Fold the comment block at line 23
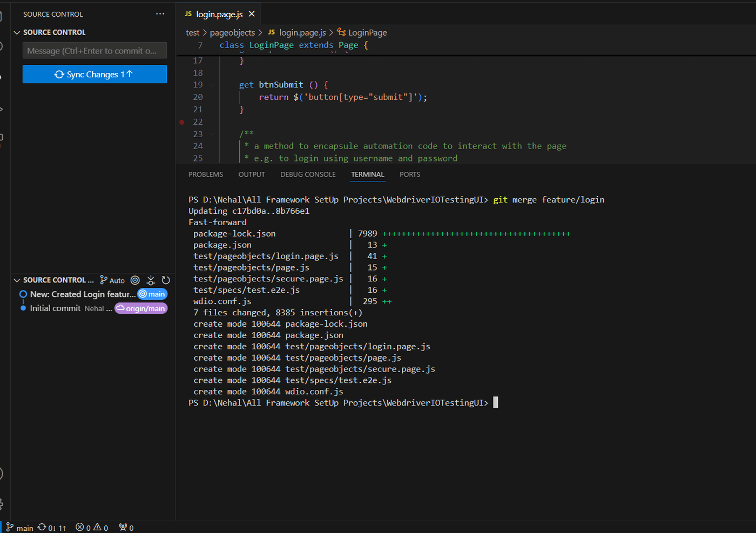The image size is (756, 533). tap(212, 134)
